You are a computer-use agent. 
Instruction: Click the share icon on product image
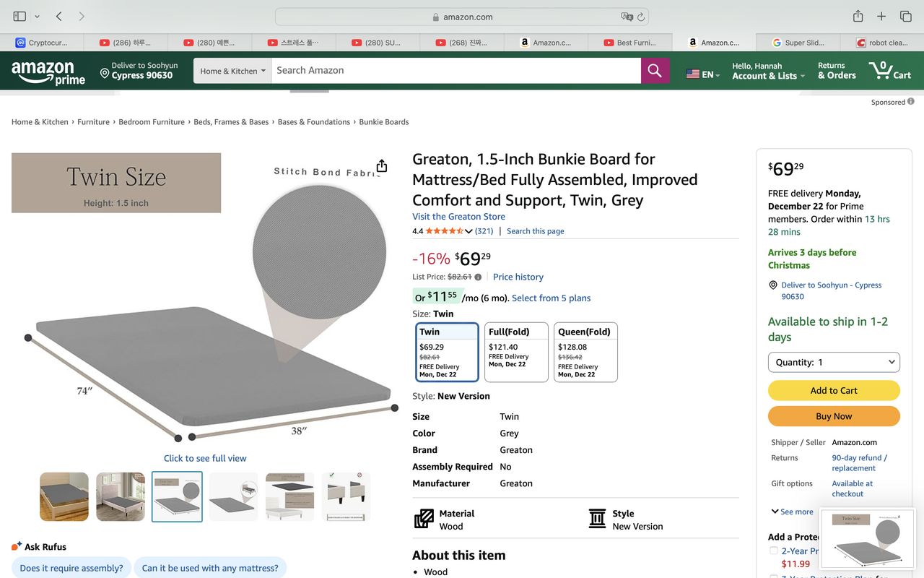coord(382,166)
